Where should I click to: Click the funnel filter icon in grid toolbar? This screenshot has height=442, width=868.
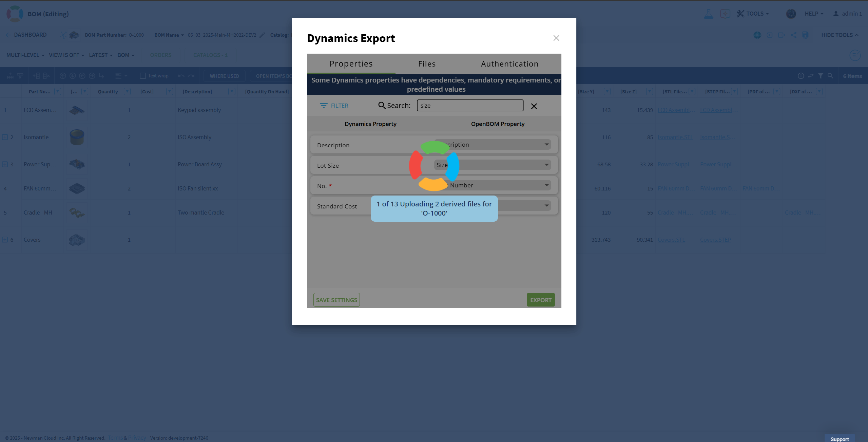pos(820,76)
